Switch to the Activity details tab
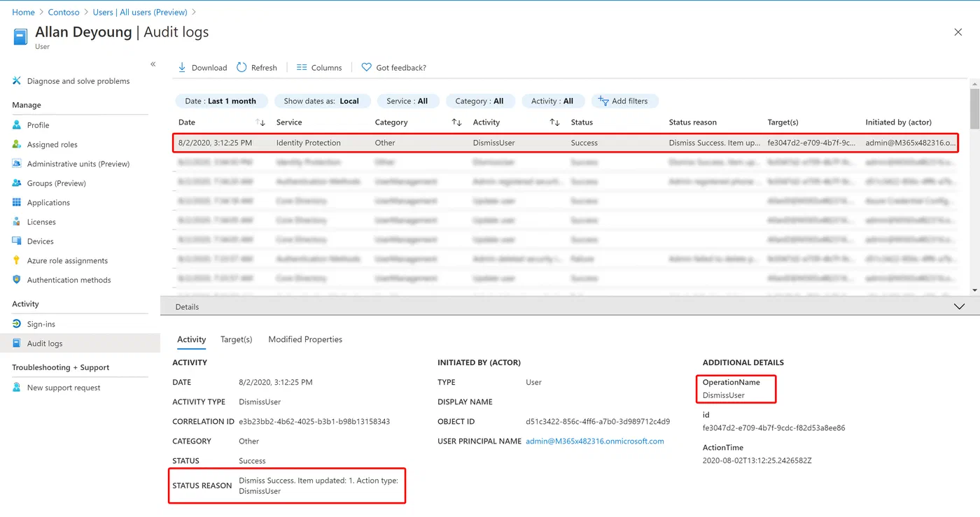This screenshot has height=517, width=980. pos(191,339)
